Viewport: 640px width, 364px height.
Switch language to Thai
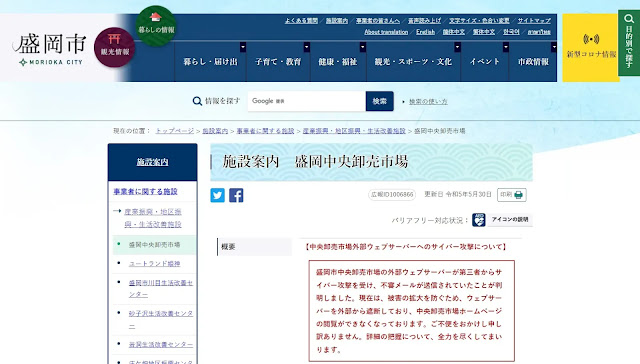pos(539,32)
